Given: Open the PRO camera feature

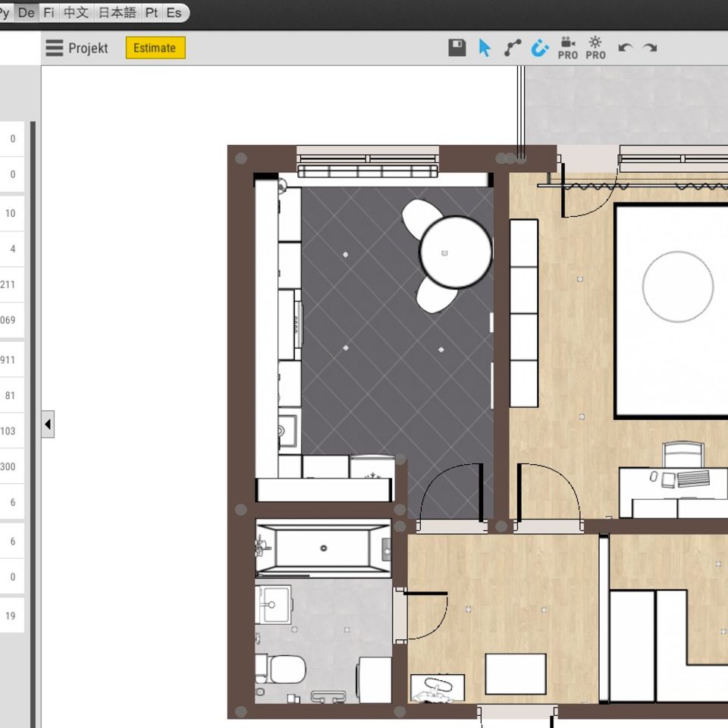Looking at the screenshot, I should pyautogui.click(x=567, y=48).
